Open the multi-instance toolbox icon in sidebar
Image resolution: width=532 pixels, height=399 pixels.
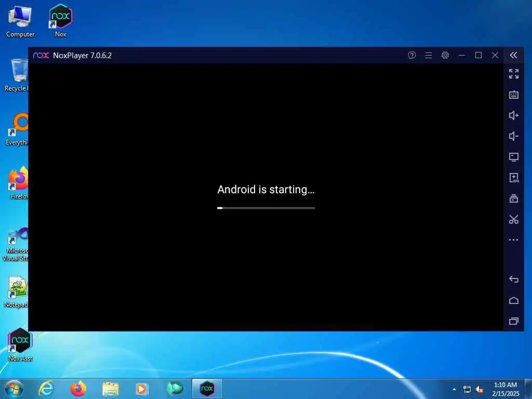(514, 198)
